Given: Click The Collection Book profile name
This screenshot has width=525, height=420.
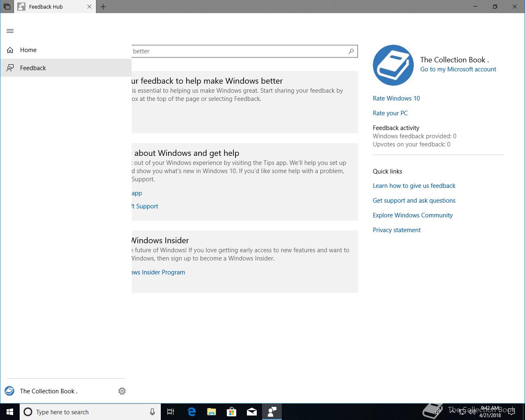Looking at the screenshot, I should click(454, 60).
